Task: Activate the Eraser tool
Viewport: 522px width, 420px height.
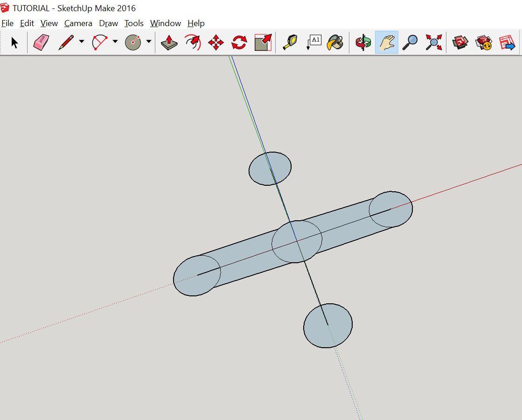Action: pos(41,42)
